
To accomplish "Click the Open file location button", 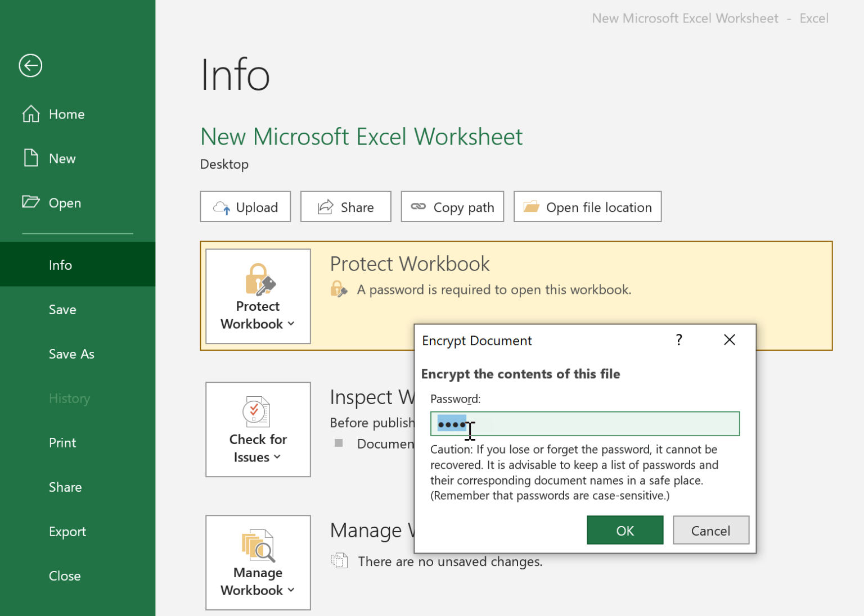I will (x=588, y=207).
